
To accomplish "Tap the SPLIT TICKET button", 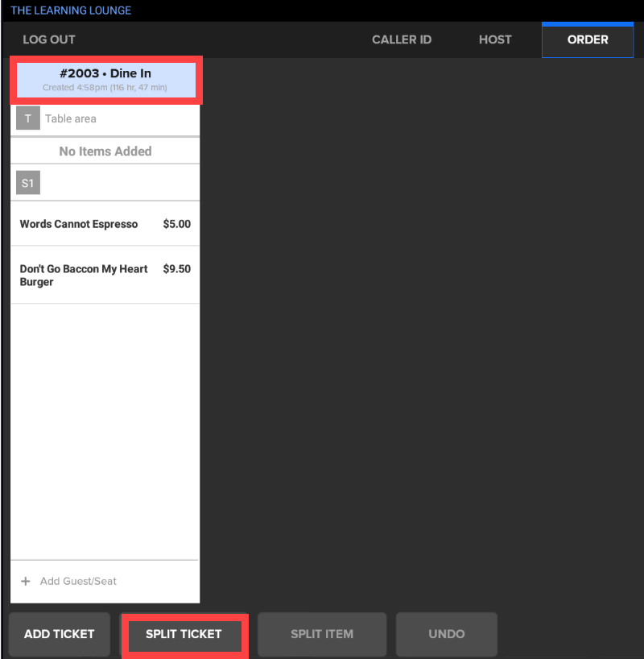I will pos(184,634).
